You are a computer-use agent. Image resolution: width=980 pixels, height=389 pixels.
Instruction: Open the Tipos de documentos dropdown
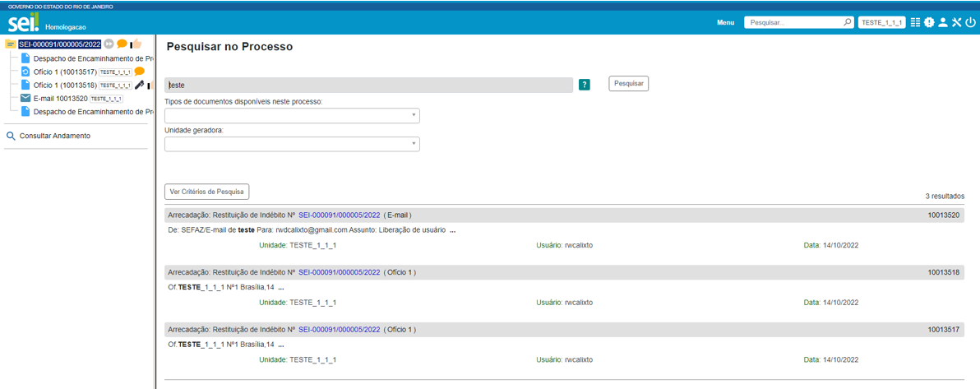point(292,116)
